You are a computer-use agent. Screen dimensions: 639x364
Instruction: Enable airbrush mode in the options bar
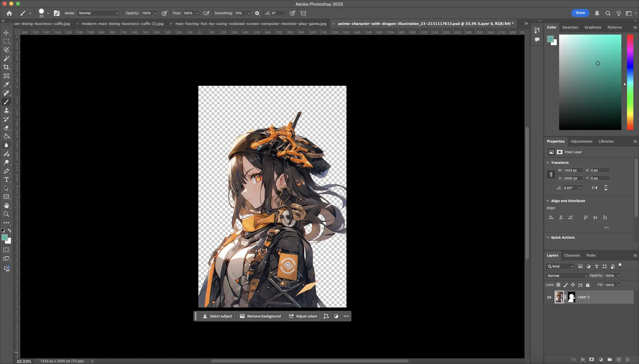tap(206, 13)
